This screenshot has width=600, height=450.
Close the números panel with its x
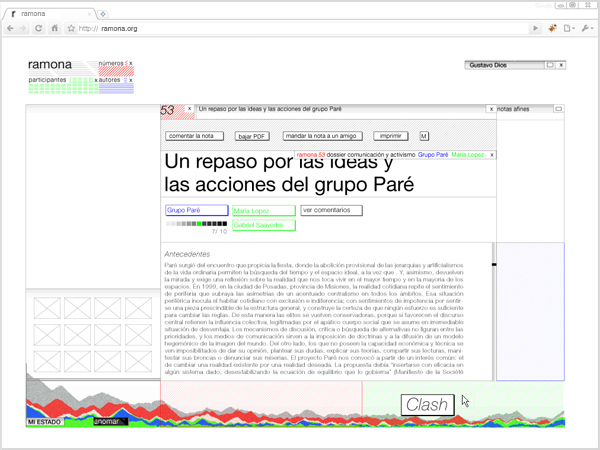coord(130,63)
